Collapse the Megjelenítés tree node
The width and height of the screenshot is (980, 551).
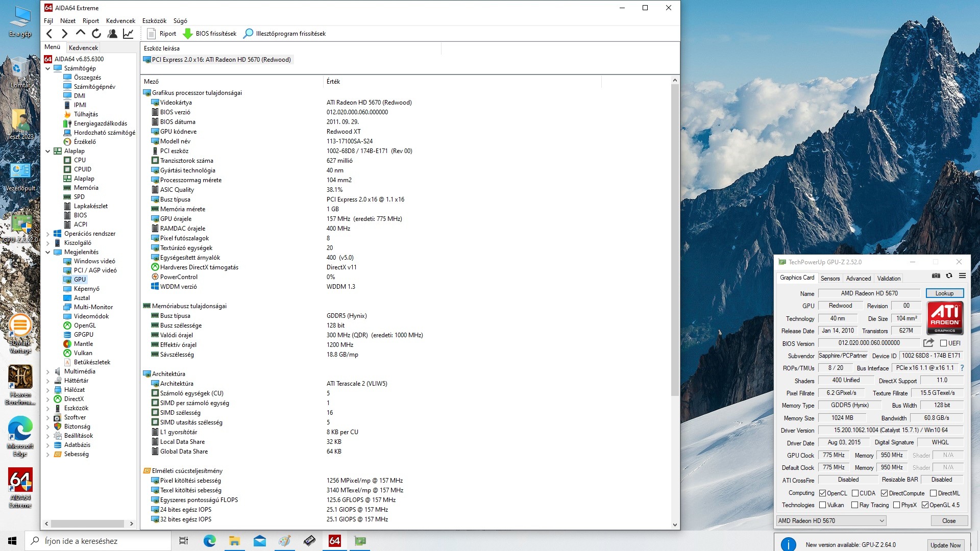click(x=48, y=252)
